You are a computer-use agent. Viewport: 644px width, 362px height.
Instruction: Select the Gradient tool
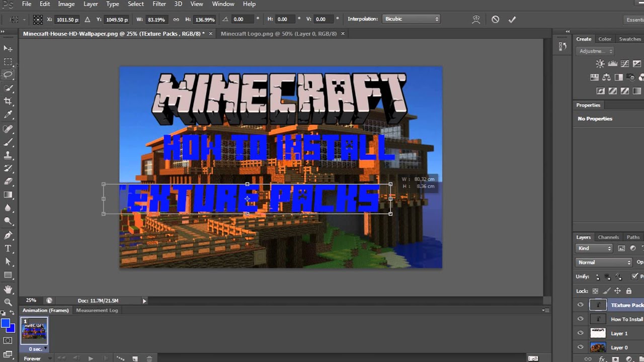pos(8,195)
